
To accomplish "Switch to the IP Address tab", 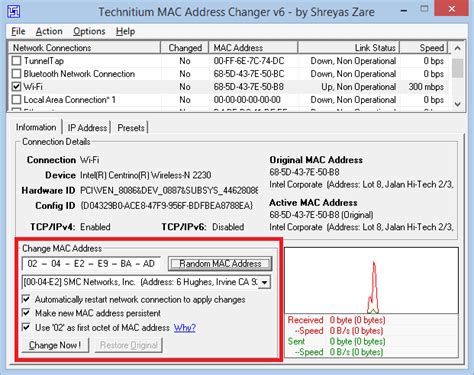I will click(x=87, y=128).
